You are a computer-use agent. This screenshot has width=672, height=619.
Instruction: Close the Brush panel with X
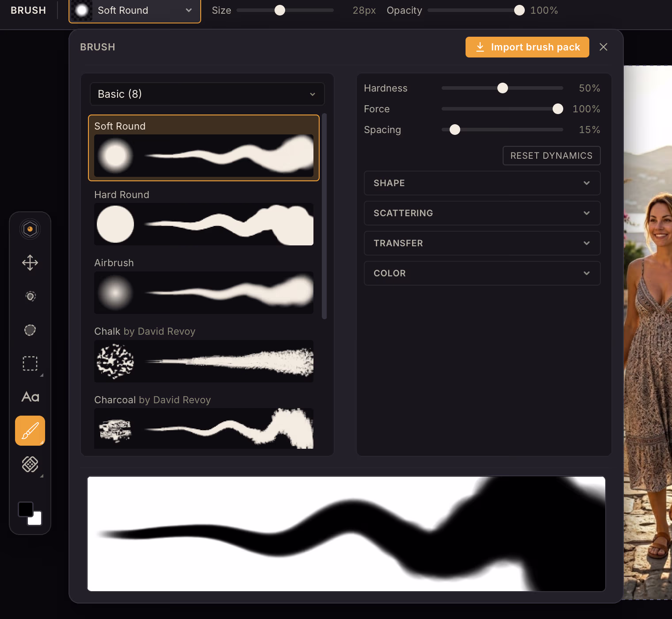tap(603, 47)
